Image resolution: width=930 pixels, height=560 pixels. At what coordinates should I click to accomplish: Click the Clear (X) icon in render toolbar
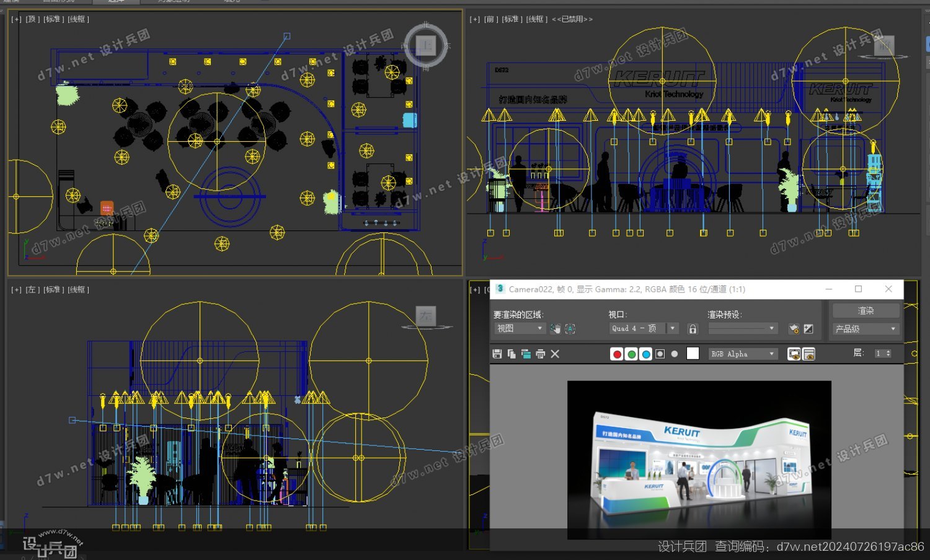click(x=555, y=354)
